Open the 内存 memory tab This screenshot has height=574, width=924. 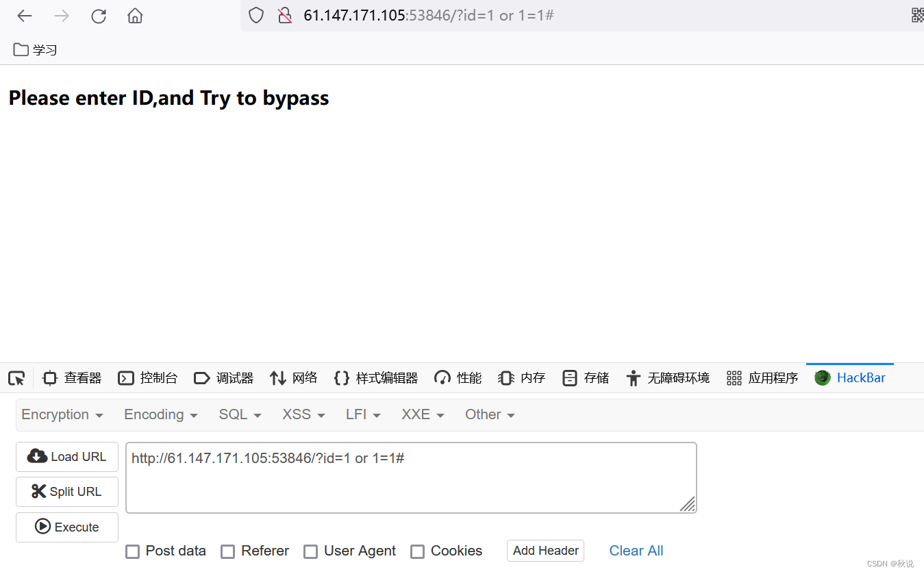[x=522, y=377]
